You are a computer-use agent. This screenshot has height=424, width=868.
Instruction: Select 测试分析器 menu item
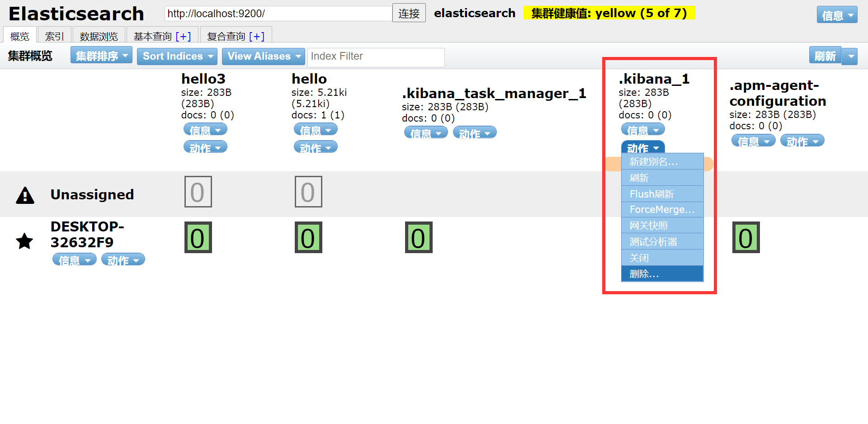662,241
